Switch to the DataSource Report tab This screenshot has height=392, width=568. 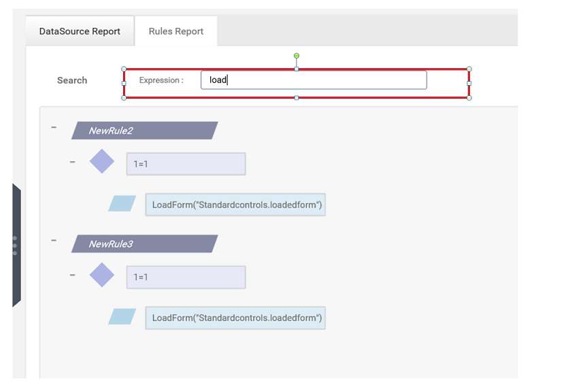click(x=80, y=31)
